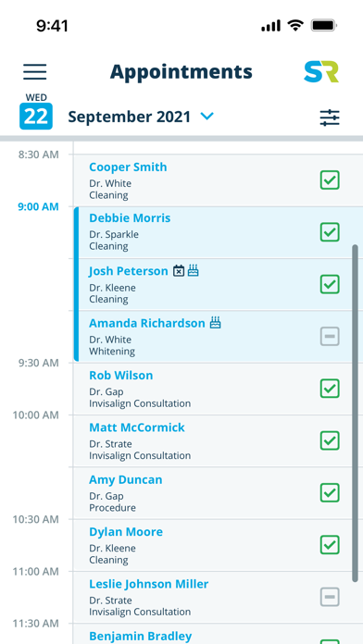Image resolution: width=363 pixels, height=644 pixels.
Task: Open the filter settings sliders icon
Action: pyautogui.click(x=330, y=118)
